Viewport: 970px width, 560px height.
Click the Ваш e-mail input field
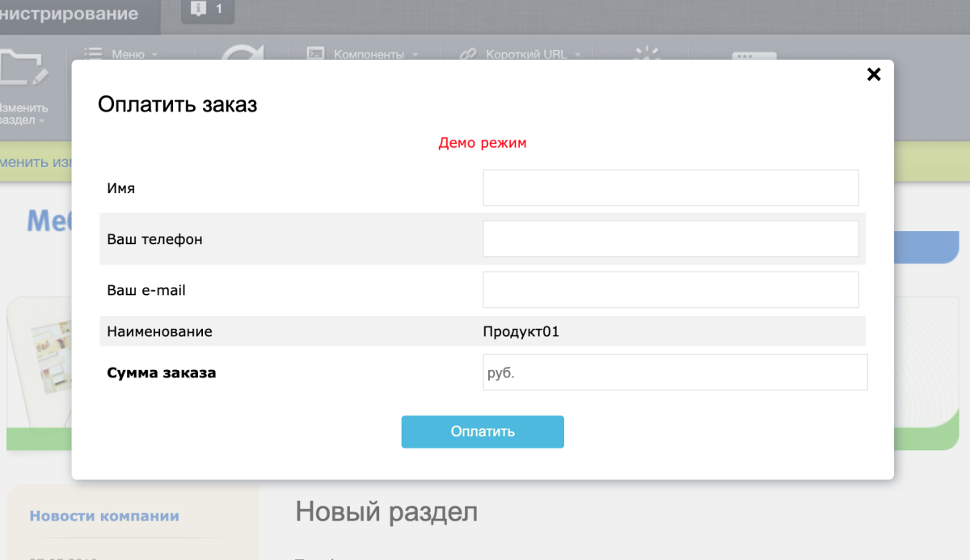tap(670, 289)
